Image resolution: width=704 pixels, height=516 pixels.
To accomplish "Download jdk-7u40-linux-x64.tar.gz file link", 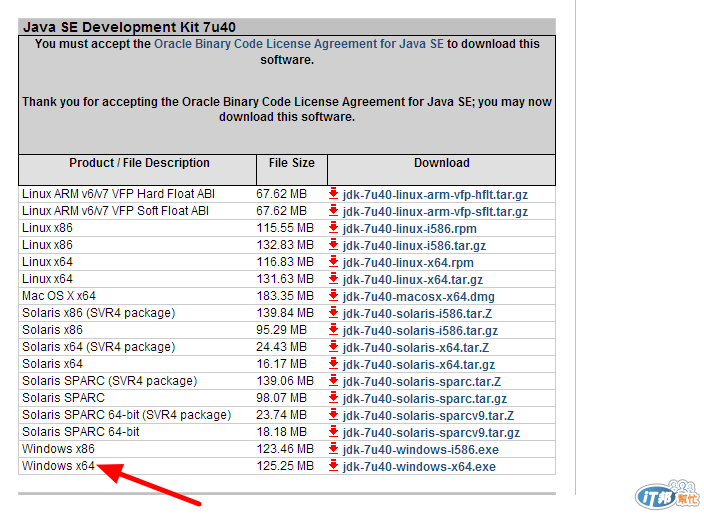I will tap(413, 280).
